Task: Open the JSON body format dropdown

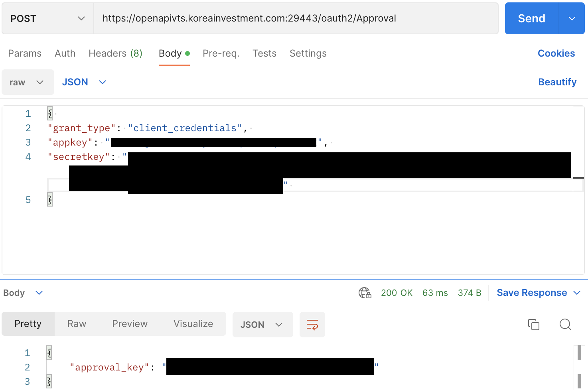Action: click(x=84, y=82)
